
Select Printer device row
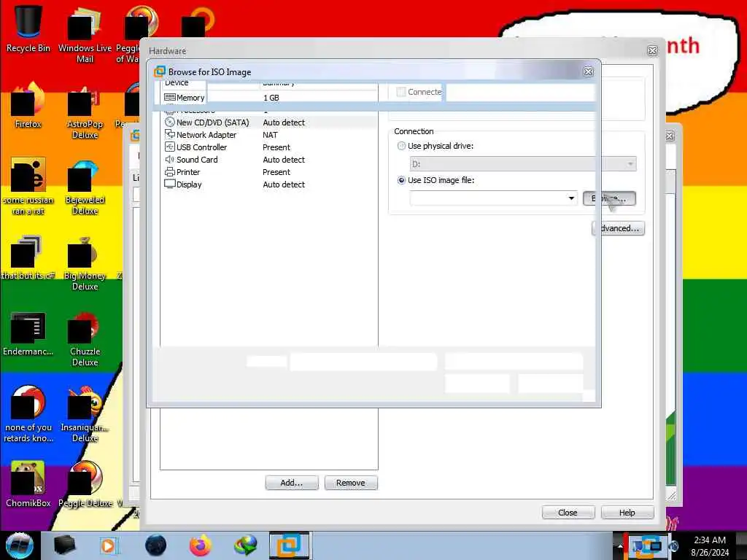(x=269, y=172)
